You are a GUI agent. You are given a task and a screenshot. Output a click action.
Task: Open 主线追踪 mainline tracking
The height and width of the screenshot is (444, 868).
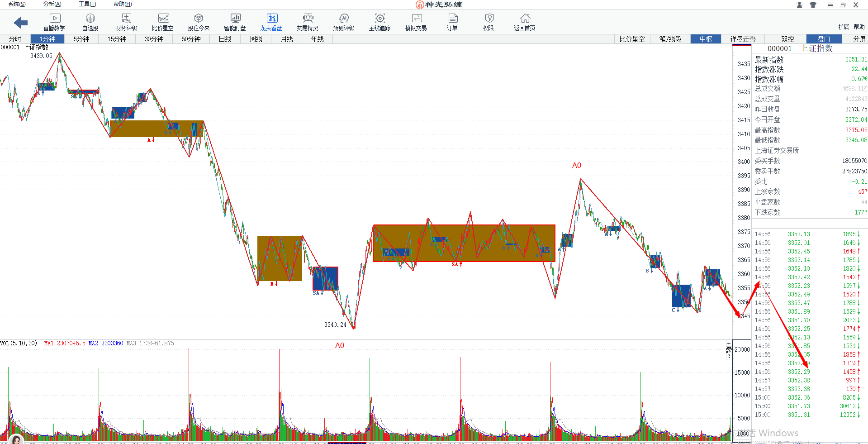(x=380, y=22)
